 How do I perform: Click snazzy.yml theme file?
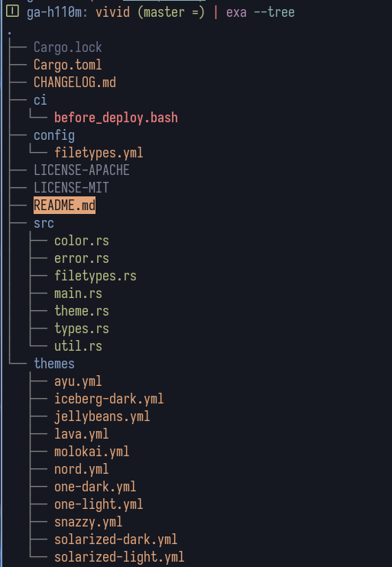(x=88, y=522)
